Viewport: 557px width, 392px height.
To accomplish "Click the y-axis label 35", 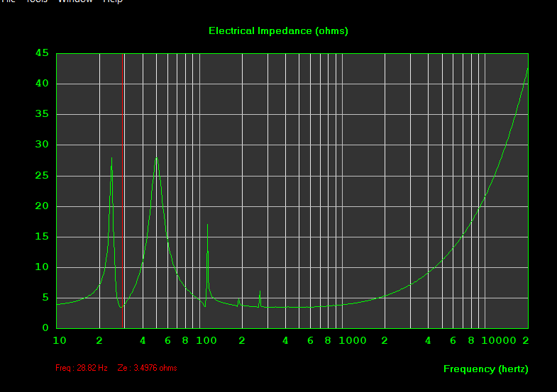I will 42,114.
